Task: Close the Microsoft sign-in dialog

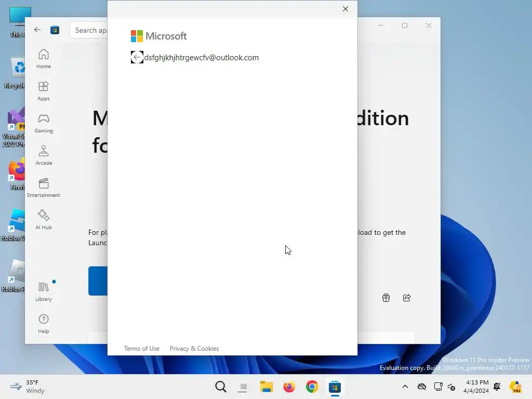Action: coord(345,9)
